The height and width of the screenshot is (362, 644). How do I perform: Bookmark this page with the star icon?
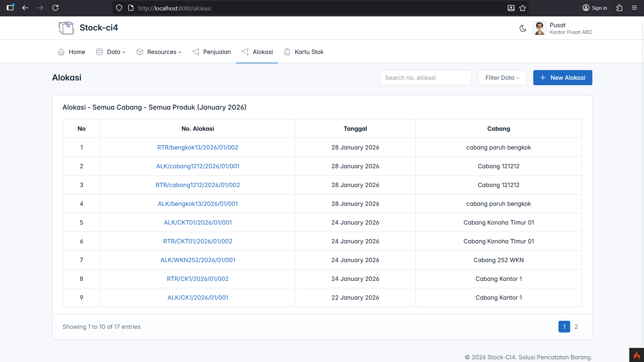coord(523,8)
